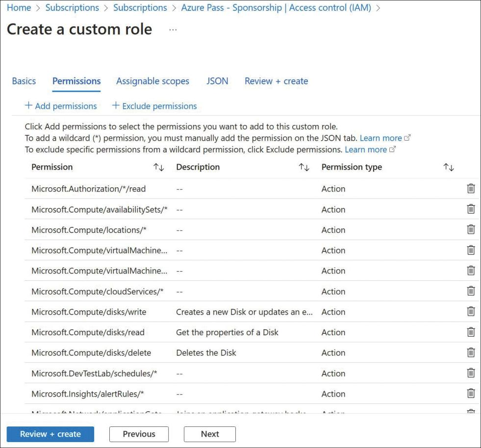
Task: Sort by the Description column arrows
Action: [304, 167]
